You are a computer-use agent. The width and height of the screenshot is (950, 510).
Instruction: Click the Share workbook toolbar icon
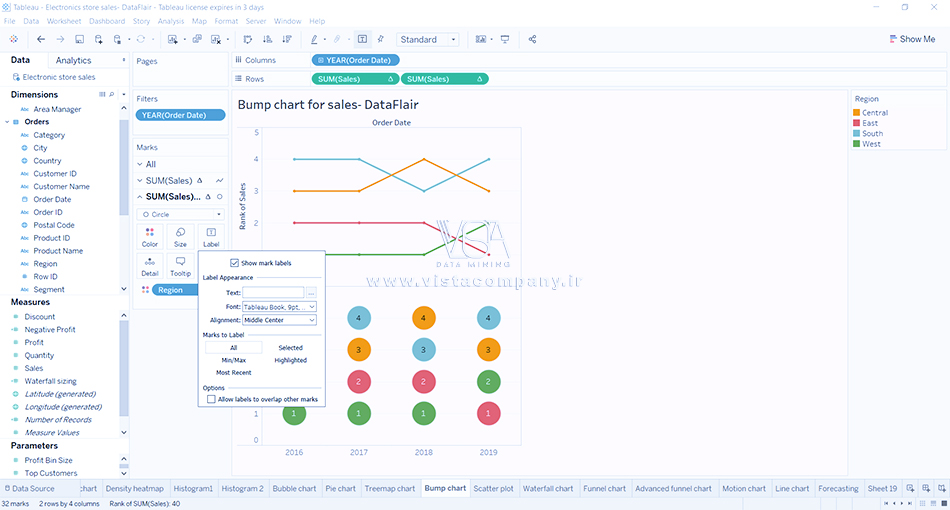(532, 39)
